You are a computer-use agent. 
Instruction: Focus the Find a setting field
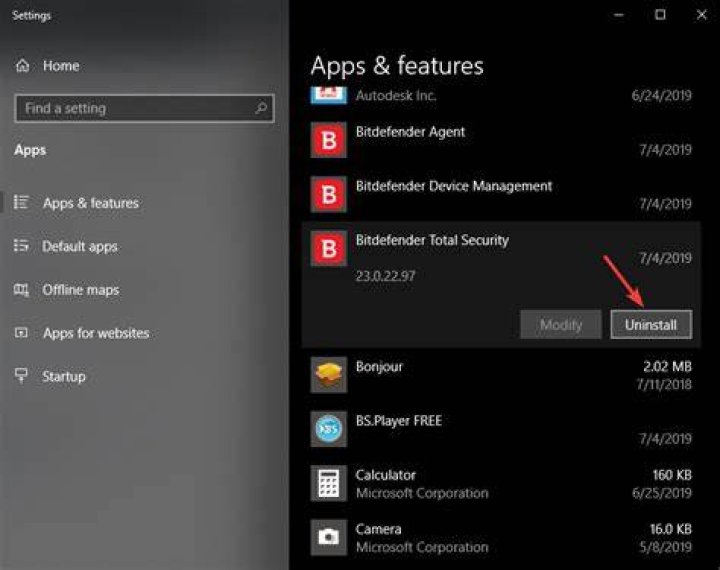145,108
